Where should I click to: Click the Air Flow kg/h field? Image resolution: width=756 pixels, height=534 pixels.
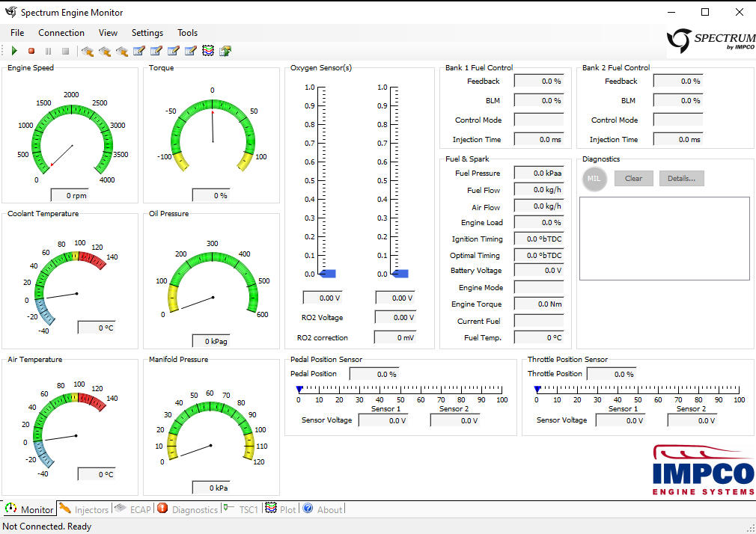tap(538, 206)
